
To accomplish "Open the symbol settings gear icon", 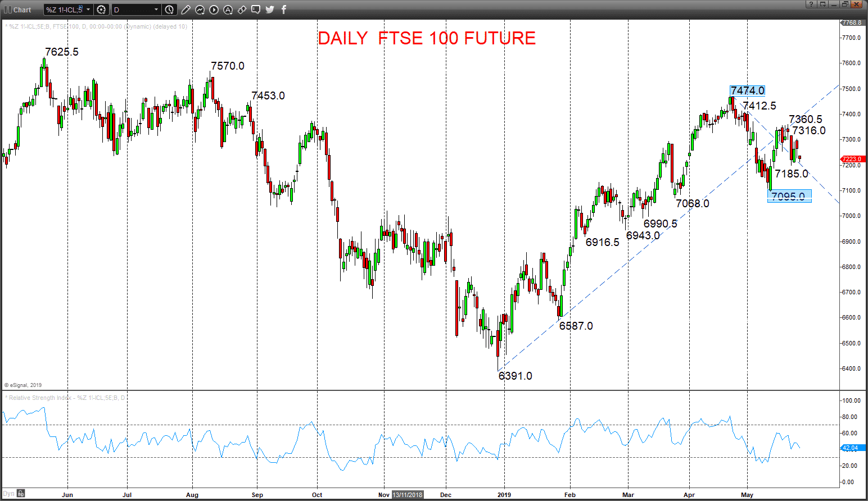I will (101, 10).
